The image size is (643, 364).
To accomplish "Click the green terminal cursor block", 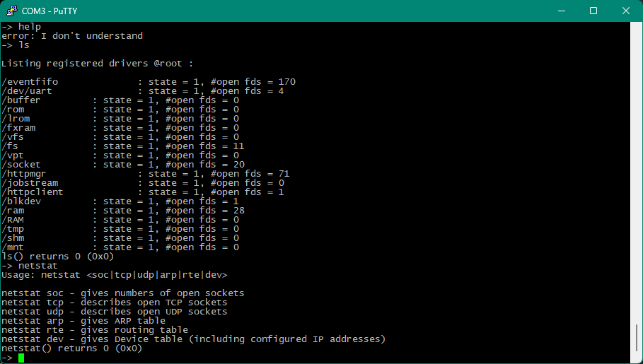I will [x=21, y=358].
